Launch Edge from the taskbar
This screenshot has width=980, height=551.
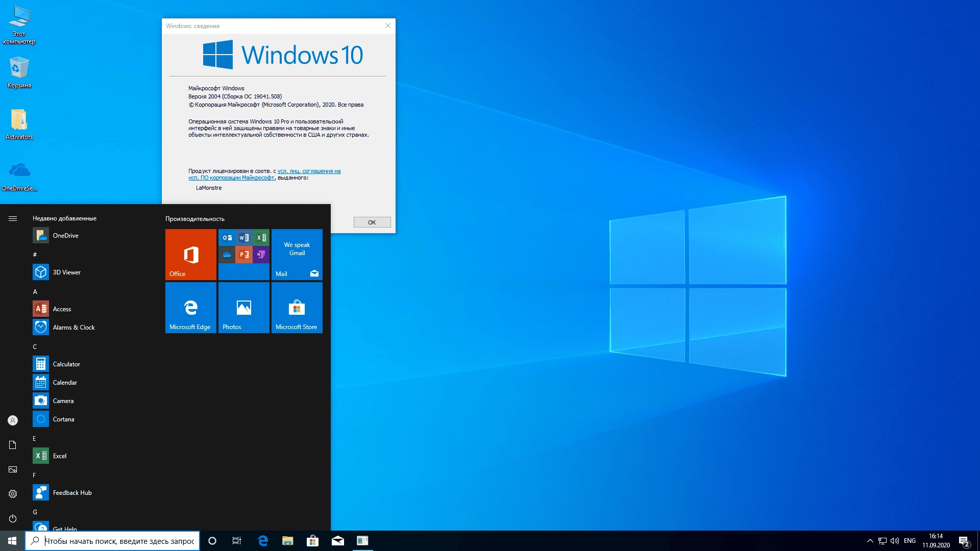pos(263,541)
